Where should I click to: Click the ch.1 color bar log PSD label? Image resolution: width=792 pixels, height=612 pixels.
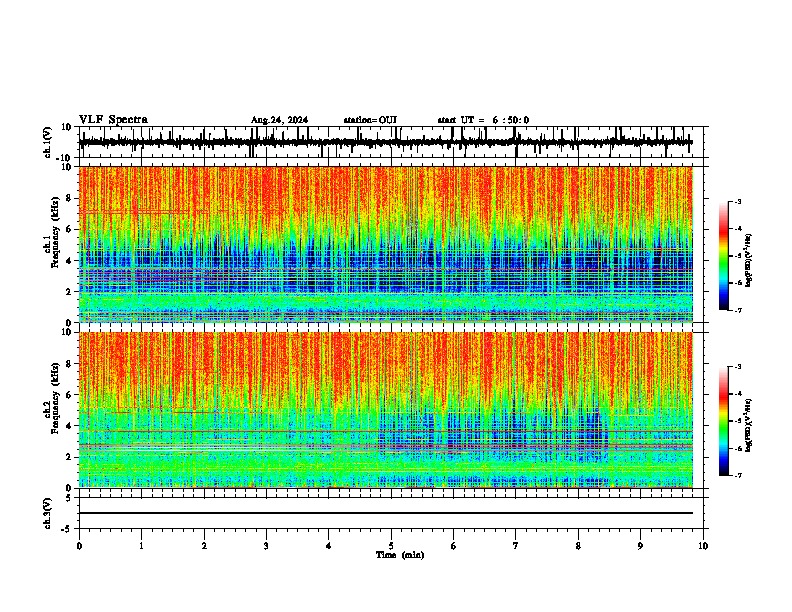point(749,261)
